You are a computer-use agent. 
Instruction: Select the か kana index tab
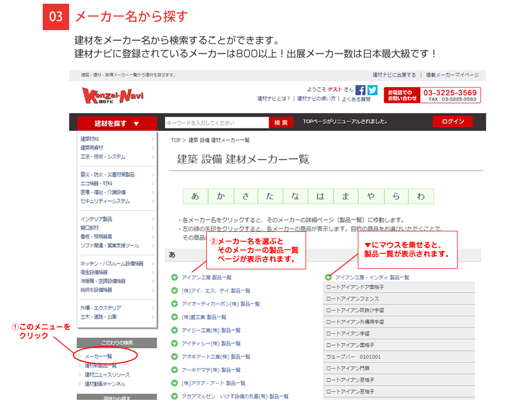220,196
